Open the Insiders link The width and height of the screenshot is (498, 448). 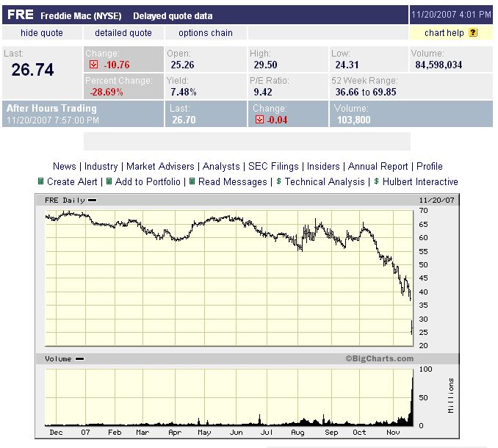pyautogui.click(x=323, y=166)
